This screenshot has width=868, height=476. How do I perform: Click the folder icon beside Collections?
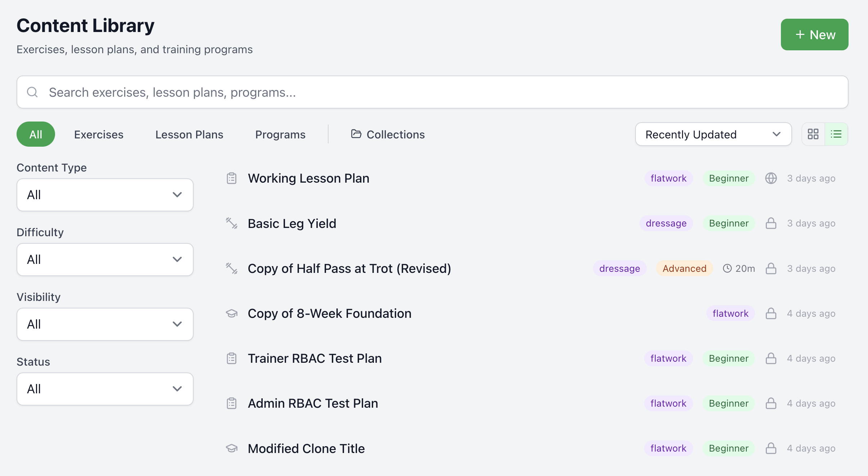click(356, 134)
